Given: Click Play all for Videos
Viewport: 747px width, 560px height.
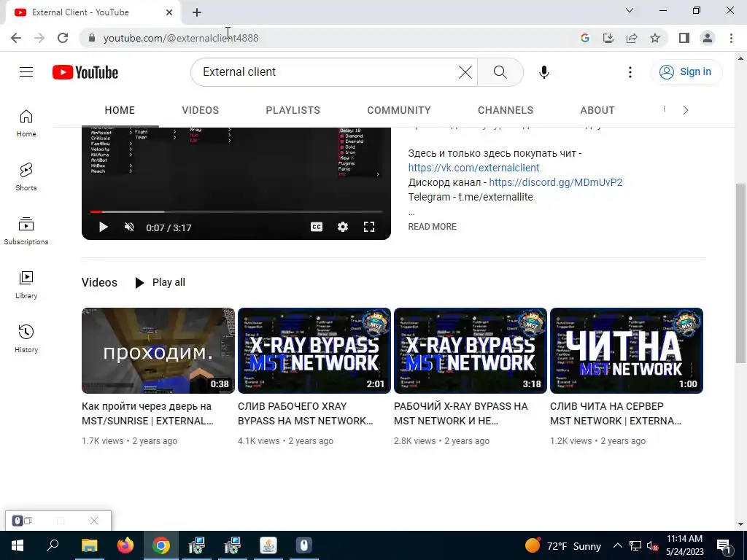Looking at the screenshot, I should coord(160,282).
